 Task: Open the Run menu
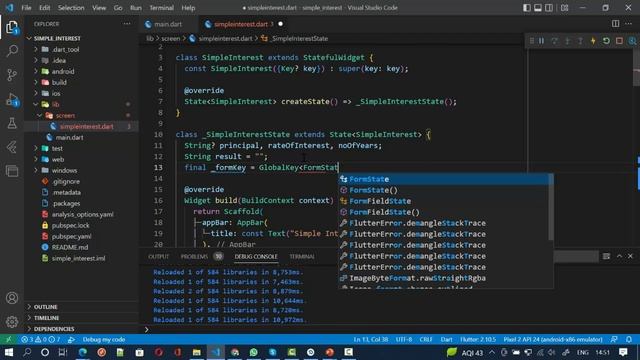click(x=136, y=8)
